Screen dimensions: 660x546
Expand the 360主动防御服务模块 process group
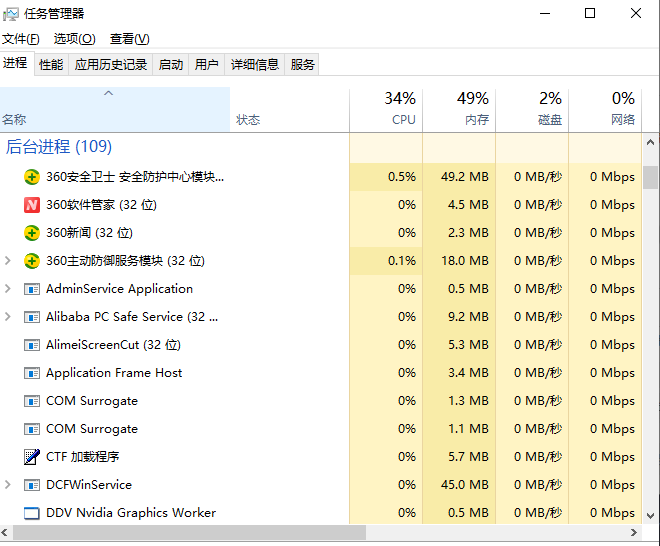pyautogui.click(x=8, y=261)
